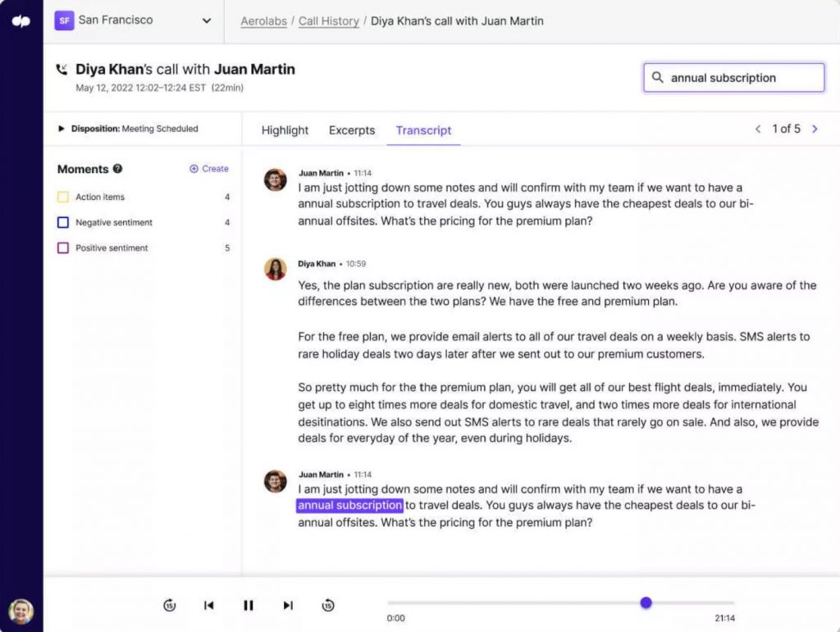The image size is (840, 632).
Task: Toggle the Action items checkbox
Action: click(x=63, y=197)
